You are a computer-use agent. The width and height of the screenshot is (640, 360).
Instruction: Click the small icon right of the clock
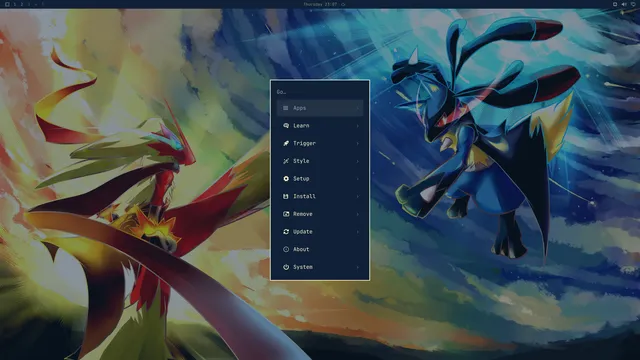(x=343, y=4)
